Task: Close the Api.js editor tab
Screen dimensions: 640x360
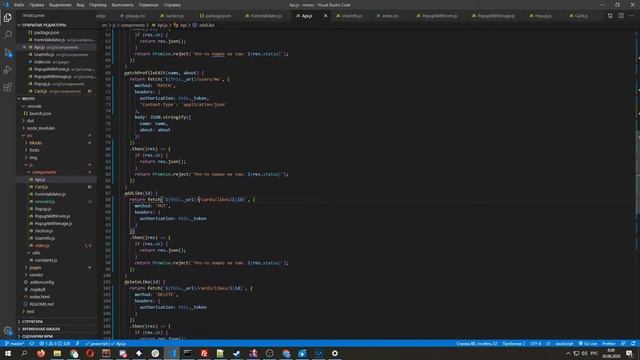Action: click(x=325, y=16)
